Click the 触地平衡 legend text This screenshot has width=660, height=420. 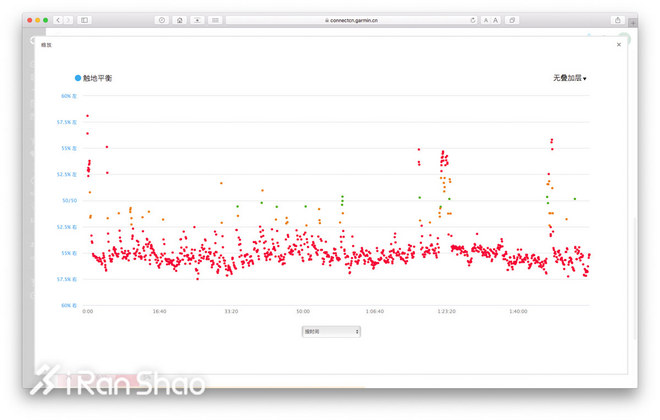97,78
